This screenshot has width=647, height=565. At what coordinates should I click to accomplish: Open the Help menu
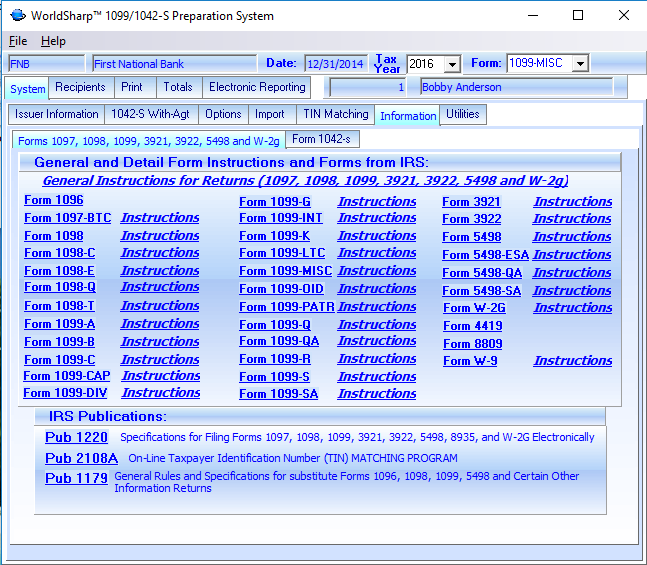tap(53, 41)
